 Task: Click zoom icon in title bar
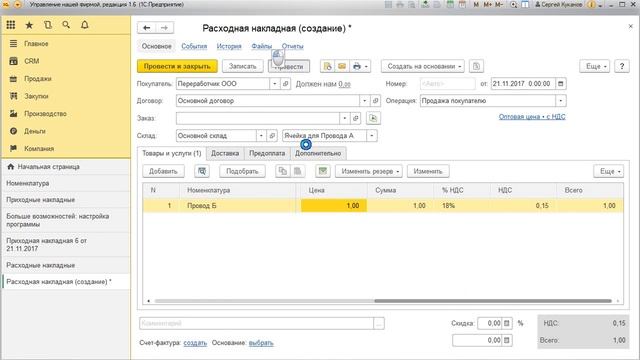coord(514,4)
